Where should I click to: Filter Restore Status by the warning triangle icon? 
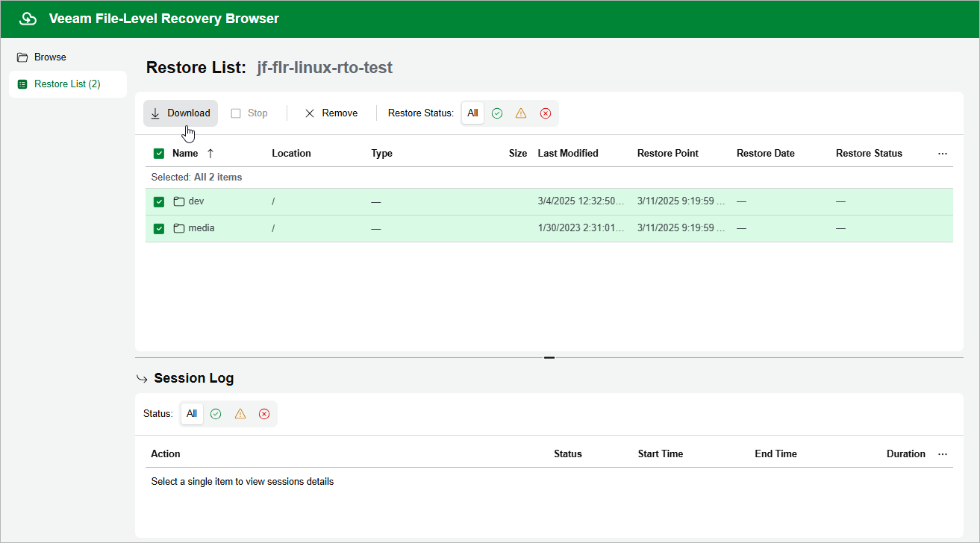[x=521, y=113]
